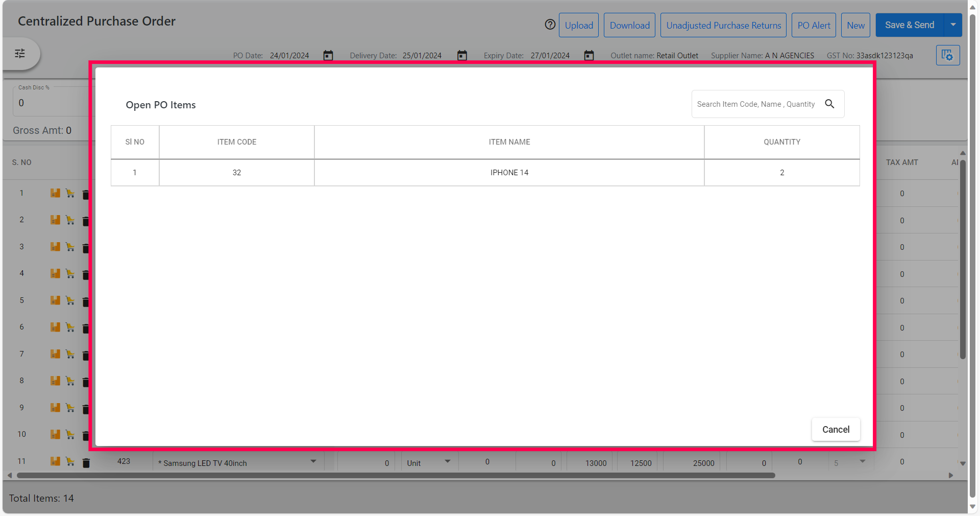Screen dimensions: 980x516
Task: Click the New button
Action: [x=855, y=25]
